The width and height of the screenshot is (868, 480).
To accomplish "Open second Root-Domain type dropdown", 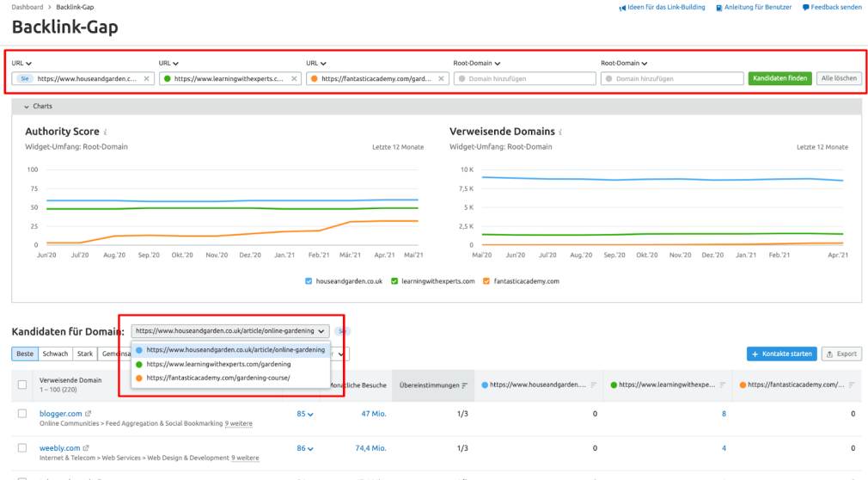I will click(x=624, y=63).
